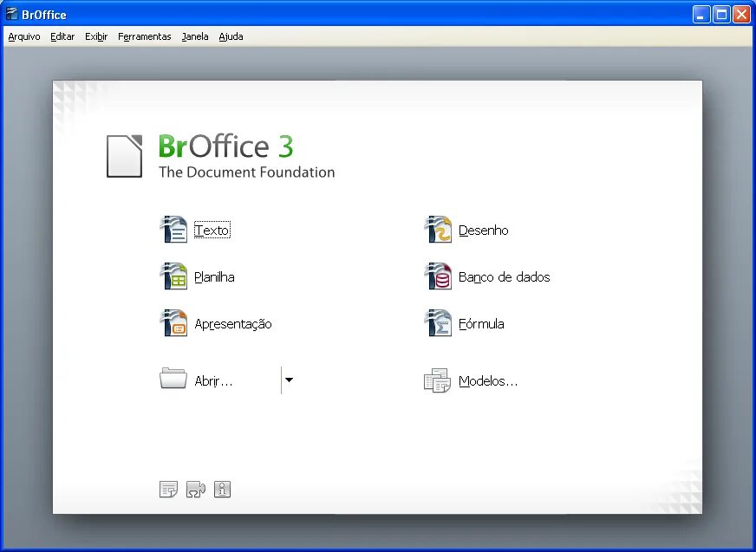
Task: Click the Abrir... label
Action: coord(213,381)
